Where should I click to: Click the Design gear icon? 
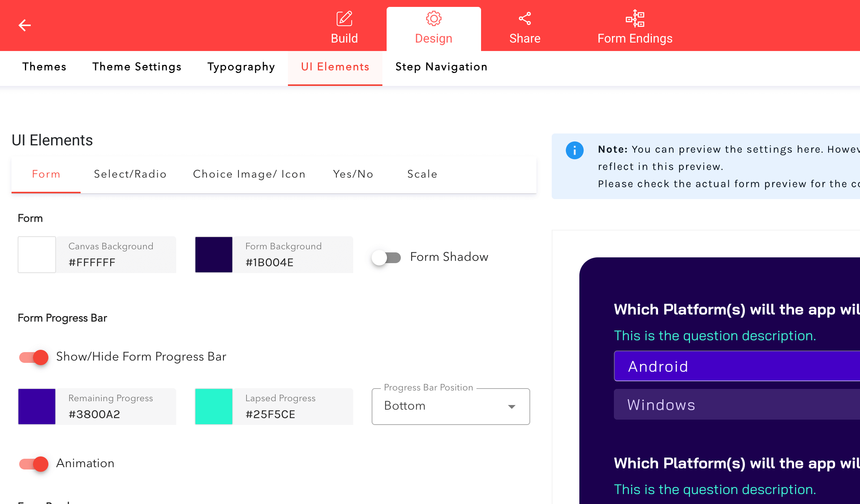433,18
